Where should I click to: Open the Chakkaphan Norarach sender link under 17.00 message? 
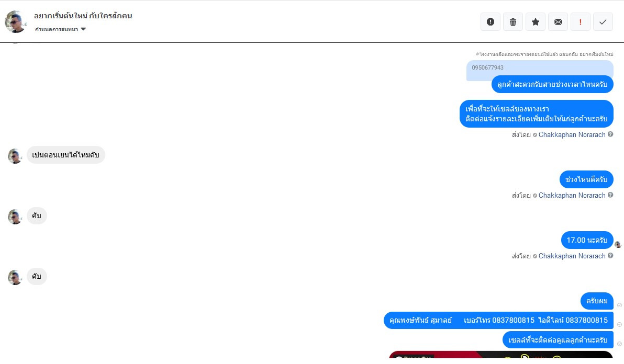coord(572,256)
